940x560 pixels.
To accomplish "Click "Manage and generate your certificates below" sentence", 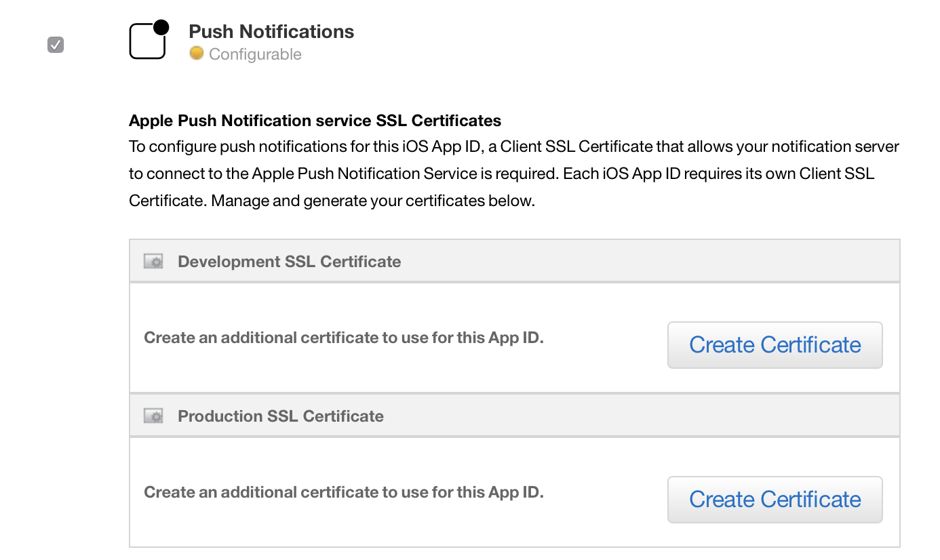I will [x=373, y=201].
